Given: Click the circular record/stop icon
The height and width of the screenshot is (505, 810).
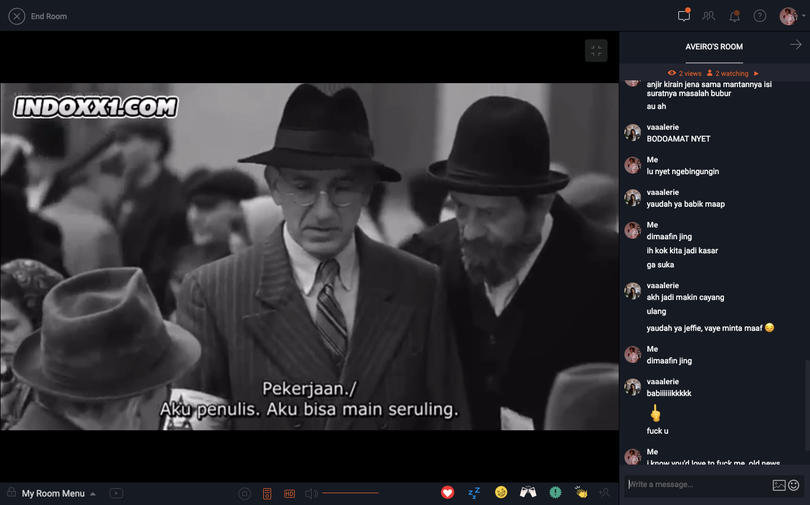Looking at the screenshot, I should [x=244, y=494].
